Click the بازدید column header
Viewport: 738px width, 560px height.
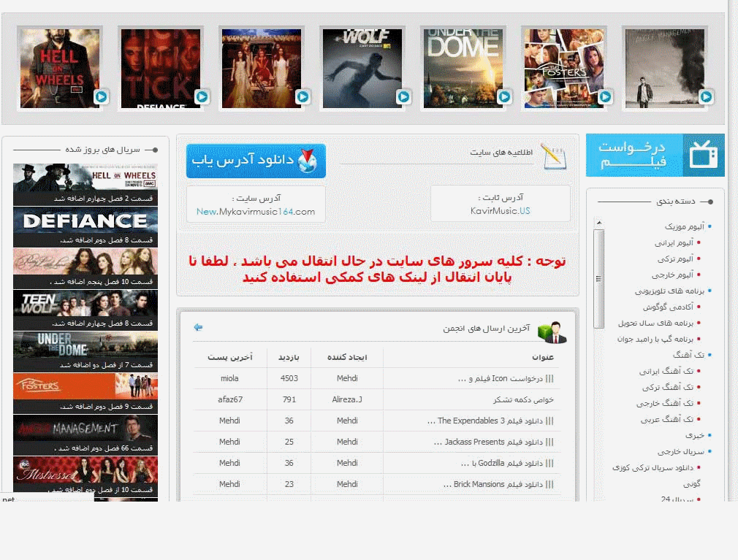(289, 357)
